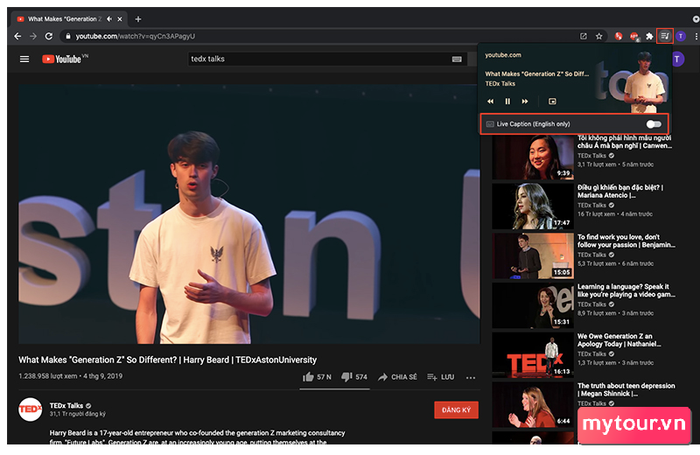Go forward using the browser forward arrow
Image resolution: width=700 pixels, height=455 pixels.
pyautogui.click(x=33, y=36)
